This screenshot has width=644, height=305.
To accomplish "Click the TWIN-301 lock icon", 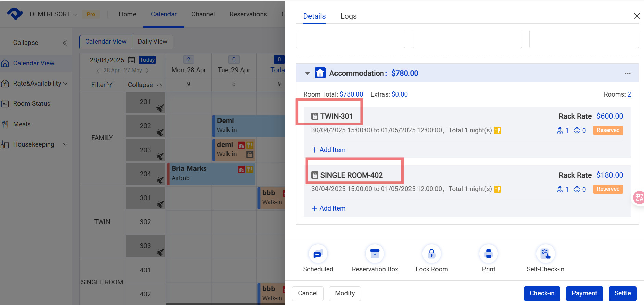I will [315, 116].
